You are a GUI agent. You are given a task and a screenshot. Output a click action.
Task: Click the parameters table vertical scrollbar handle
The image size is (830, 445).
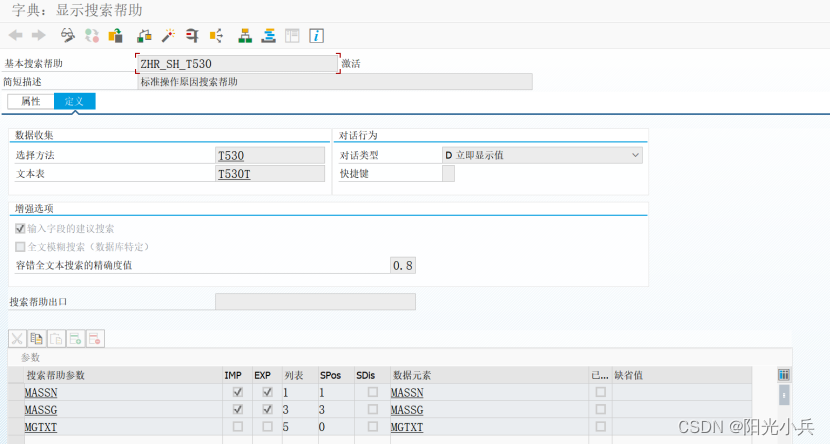point(784,395)
